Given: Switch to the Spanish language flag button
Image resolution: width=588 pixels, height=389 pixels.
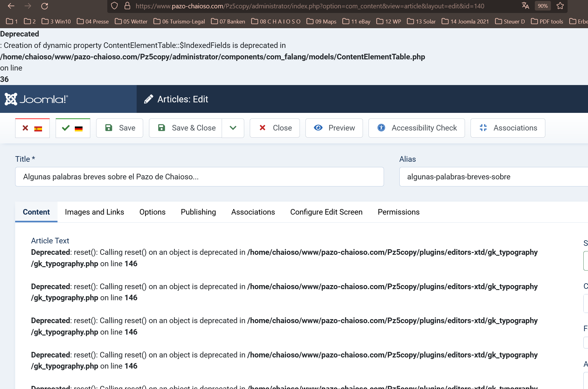Looking at the screenshot, I should [x=32, y=128].
